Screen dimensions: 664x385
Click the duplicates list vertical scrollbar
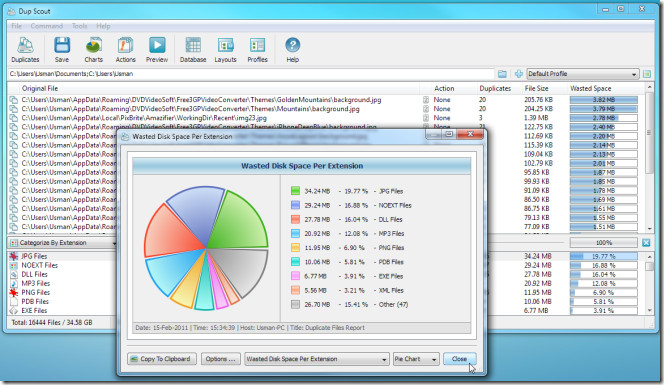(x=649, y=158)
